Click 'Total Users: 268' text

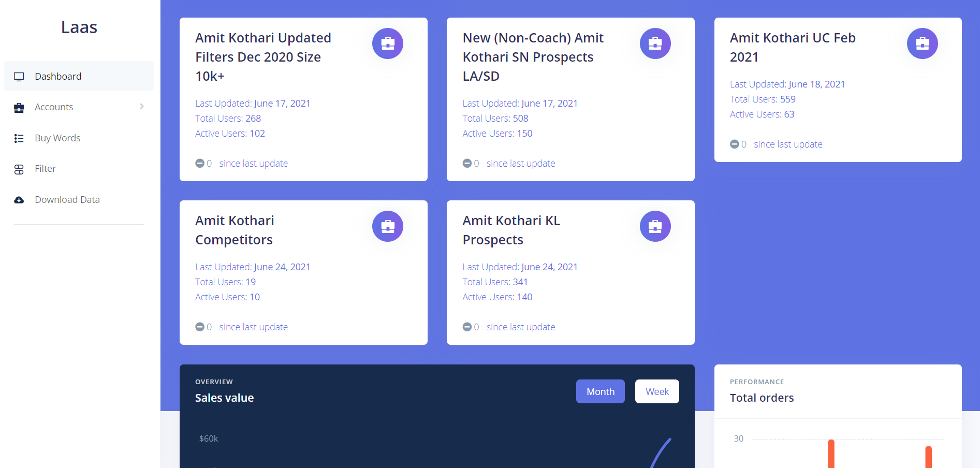point(228,119)
